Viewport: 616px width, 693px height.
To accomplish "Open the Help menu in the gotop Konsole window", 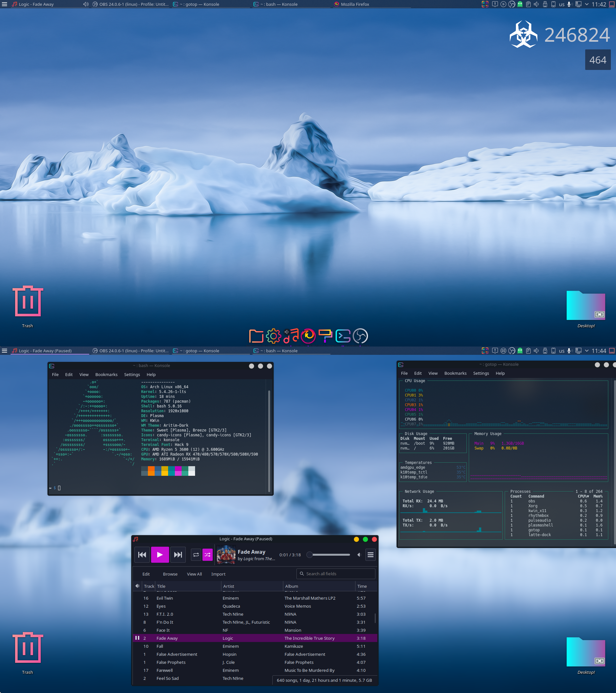I will tap(500, 373).
